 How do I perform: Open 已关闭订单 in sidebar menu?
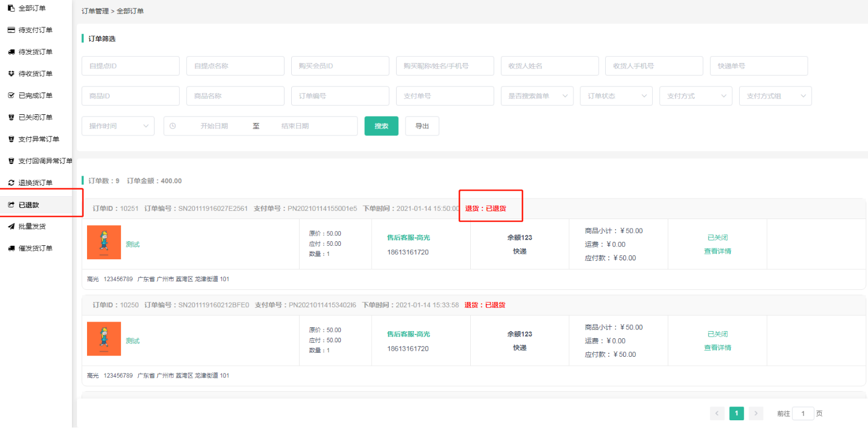35,117
